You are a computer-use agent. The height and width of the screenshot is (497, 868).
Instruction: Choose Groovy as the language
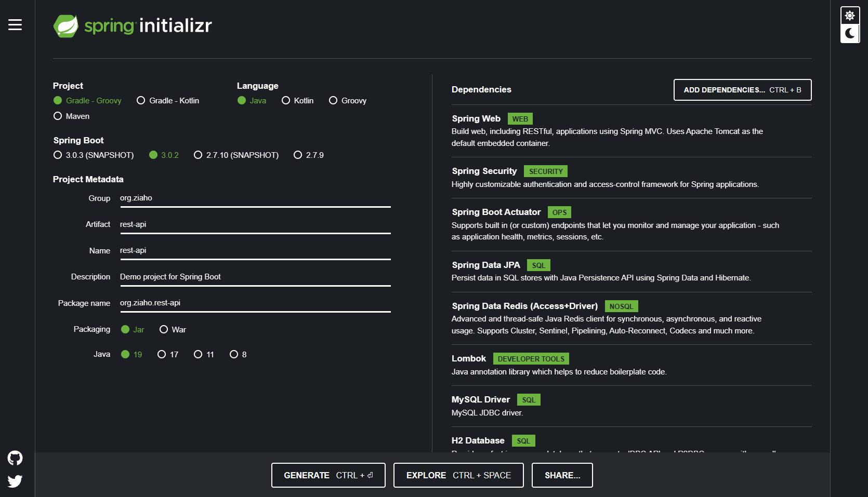[348, 101]
